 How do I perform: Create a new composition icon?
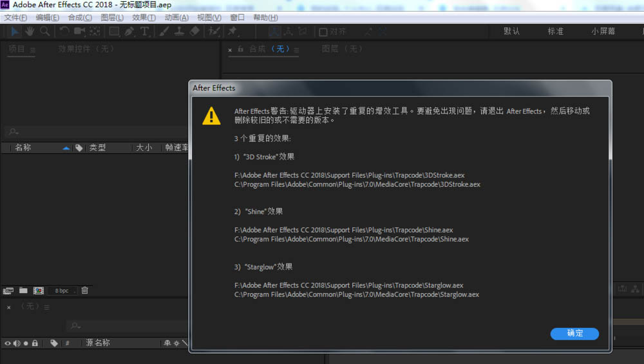39,291
